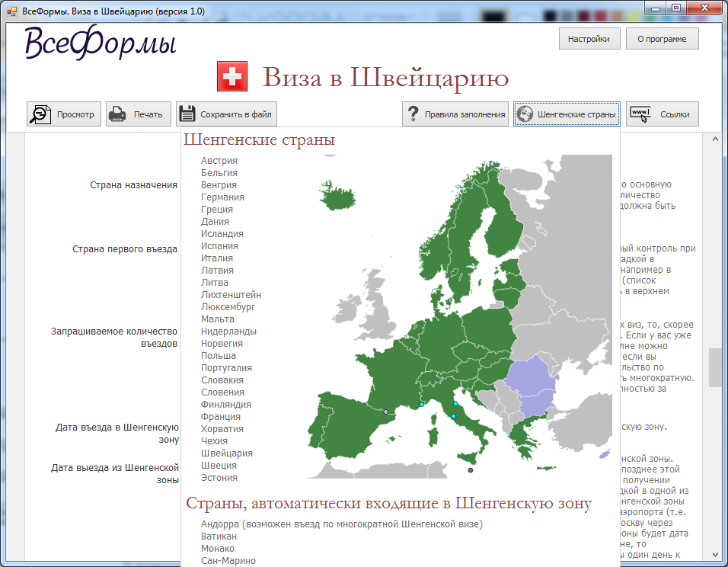Click the Страна назначения field label
Viewport: 728px width, 567px height.
(x=134, y=185)
